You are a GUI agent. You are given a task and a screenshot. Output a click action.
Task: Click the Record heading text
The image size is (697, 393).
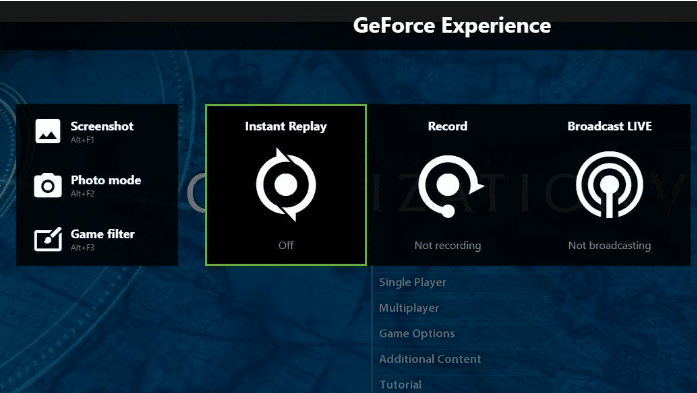coord(448,126)
